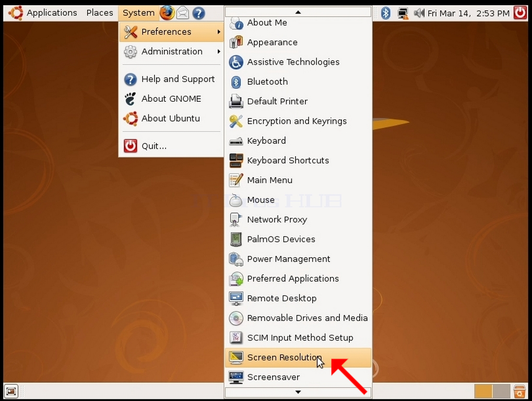Expand the Administration submenu
This screenshot has height=401, width=532.
point(171,52)
